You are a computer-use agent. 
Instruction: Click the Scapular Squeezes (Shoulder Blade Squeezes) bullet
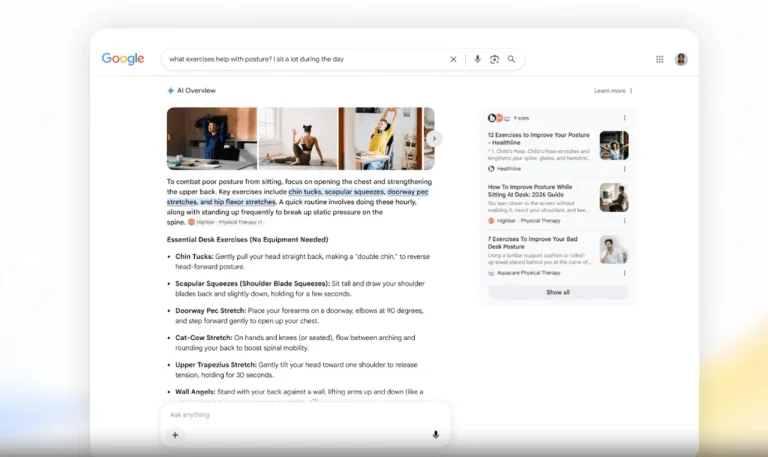click(252, 284)
